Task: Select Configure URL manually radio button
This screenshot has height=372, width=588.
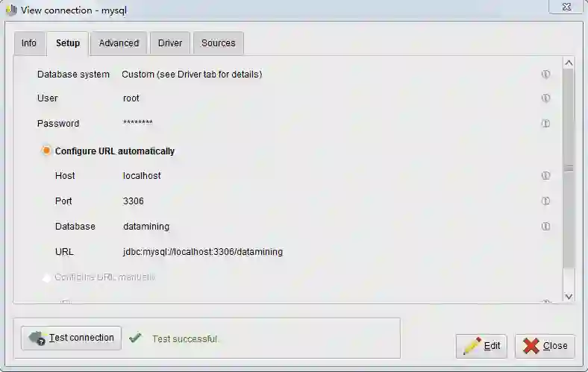Action: pos(46,277)
